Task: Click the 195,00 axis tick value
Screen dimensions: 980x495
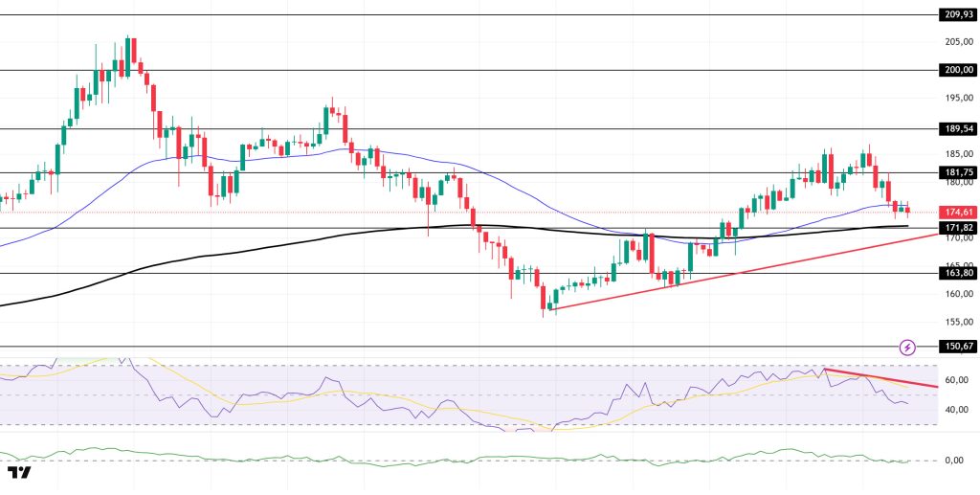Action: (x=957, y=98)
